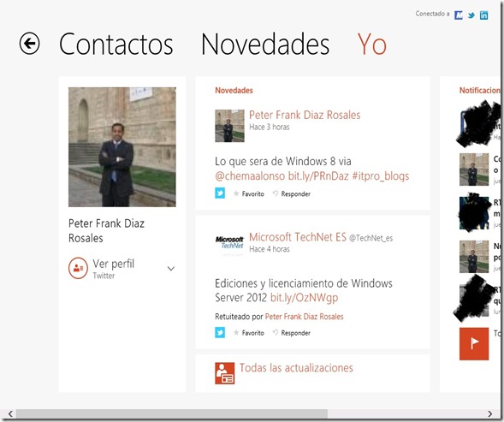The height and width of the screenshot is (422, 504).
Task: Mark the Windows Server 2012 tweet Favorito
Action: click(249, 333)
